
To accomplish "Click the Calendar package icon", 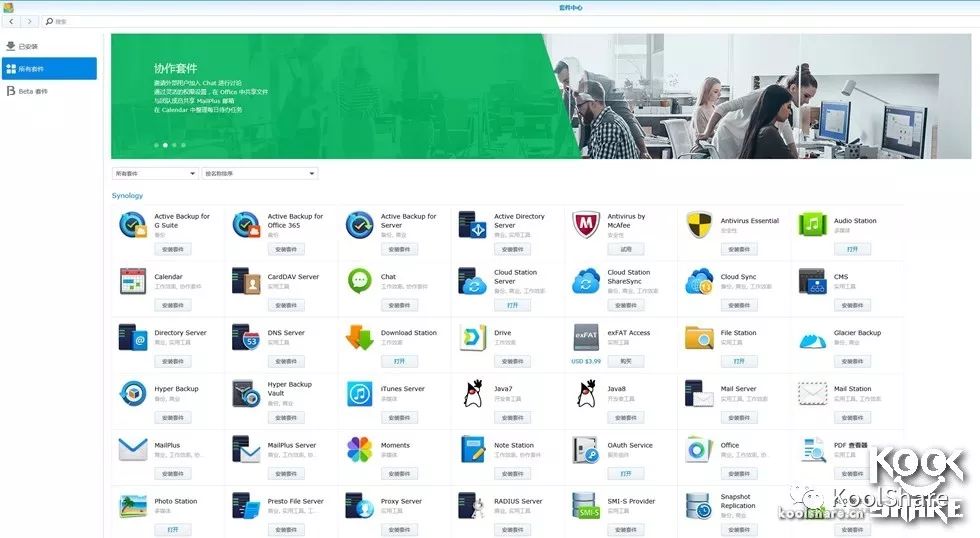I will [x=132, y=281].
